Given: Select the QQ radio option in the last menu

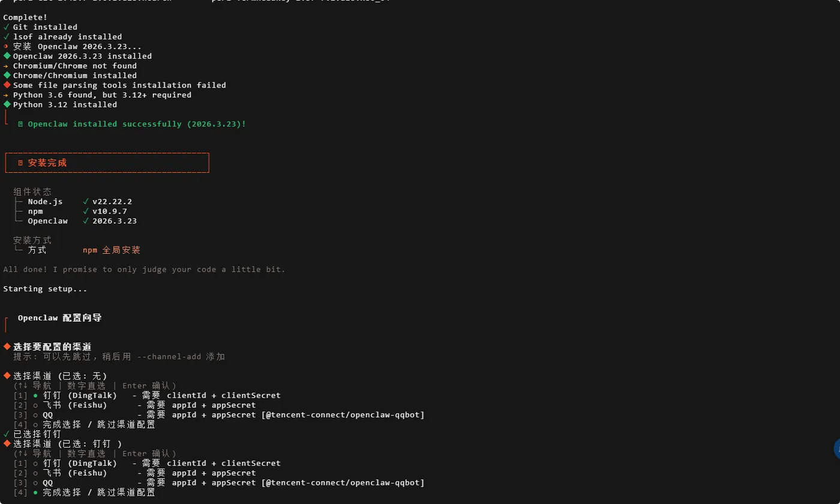Looking at the screenshot, I should click(x=35, y=482).
